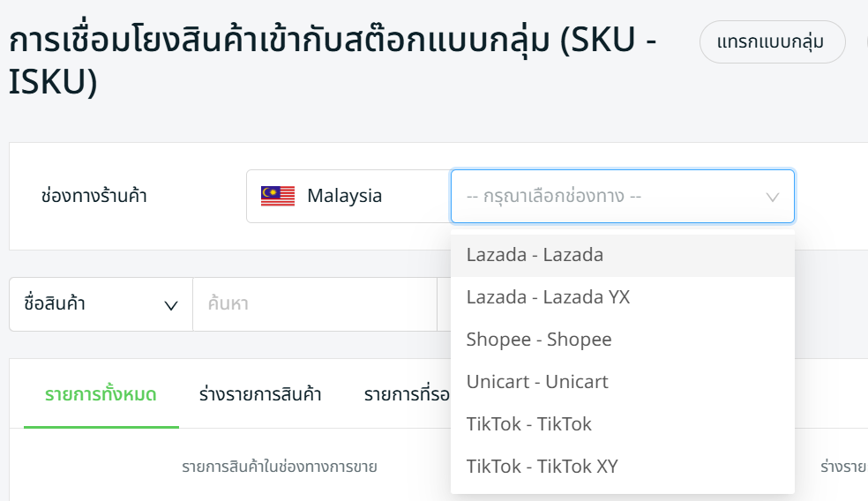Choose the TikTok - TikTok option
The image size is (868, 501).
coord(528,424)
